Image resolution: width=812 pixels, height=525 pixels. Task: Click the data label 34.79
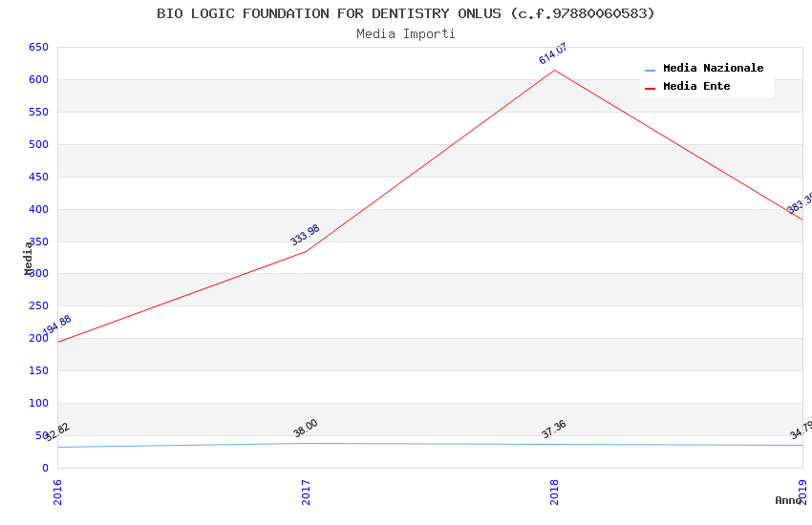click(x=801, y=430)
